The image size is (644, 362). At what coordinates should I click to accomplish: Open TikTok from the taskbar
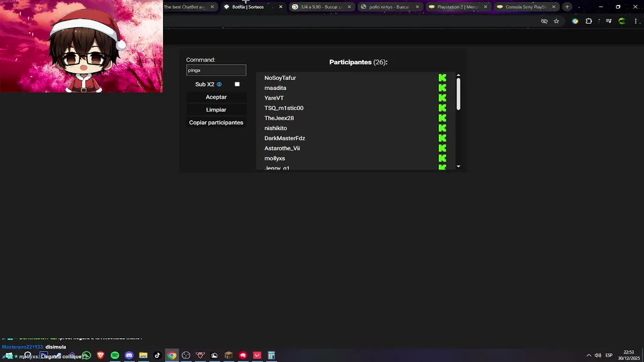[x=157, y=355]
